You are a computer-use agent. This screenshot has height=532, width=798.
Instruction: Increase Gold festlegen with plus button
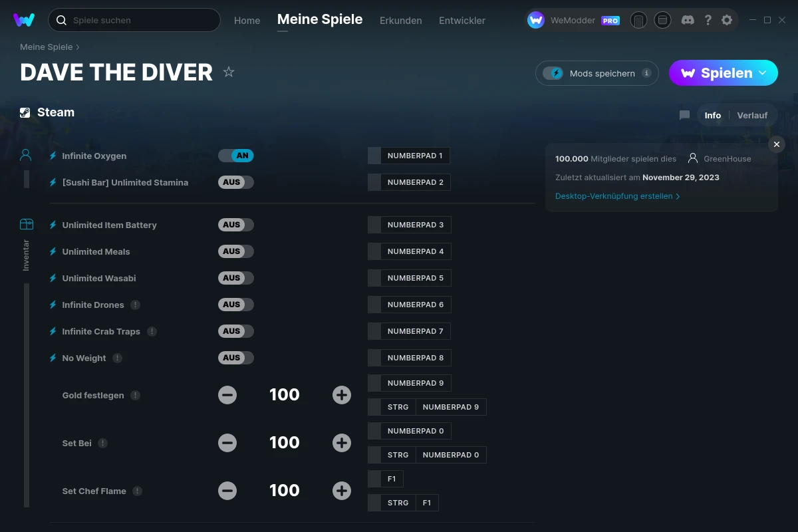pos(342,395)
